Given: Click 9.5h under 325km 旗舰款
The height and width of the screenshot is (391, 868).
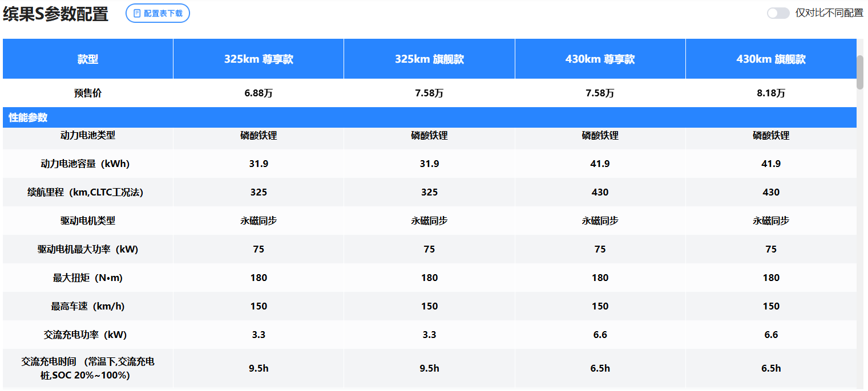Looking at the screenshot, I should click(x=429, y=368).
